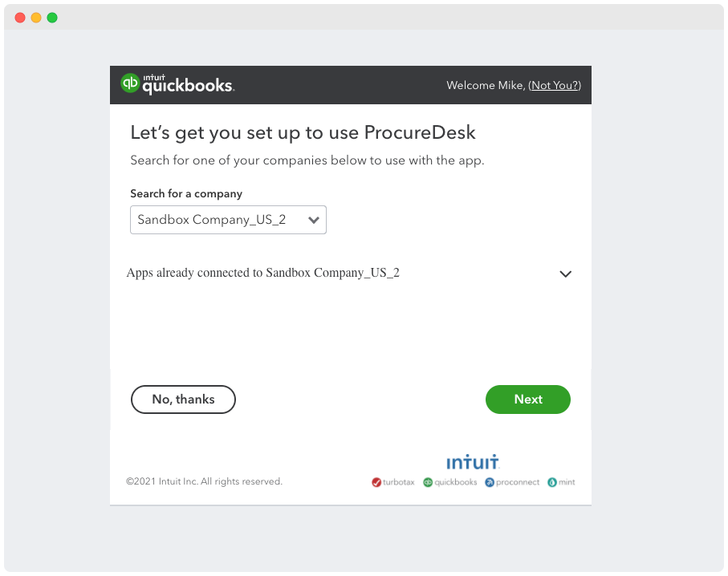Select the circular qb badge in the header
Viewport: 728px width, 576px height.
pyautogui.click(x=130, y=84)
